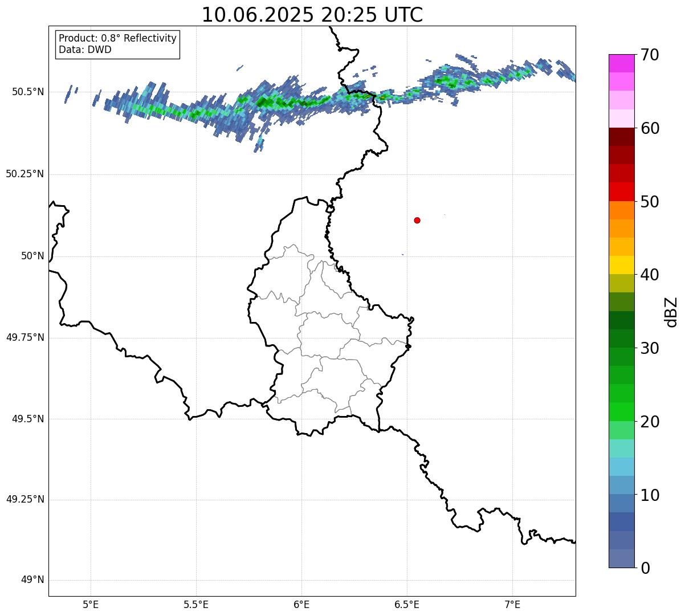Click the colorbar tick label 60

point(650,128)
